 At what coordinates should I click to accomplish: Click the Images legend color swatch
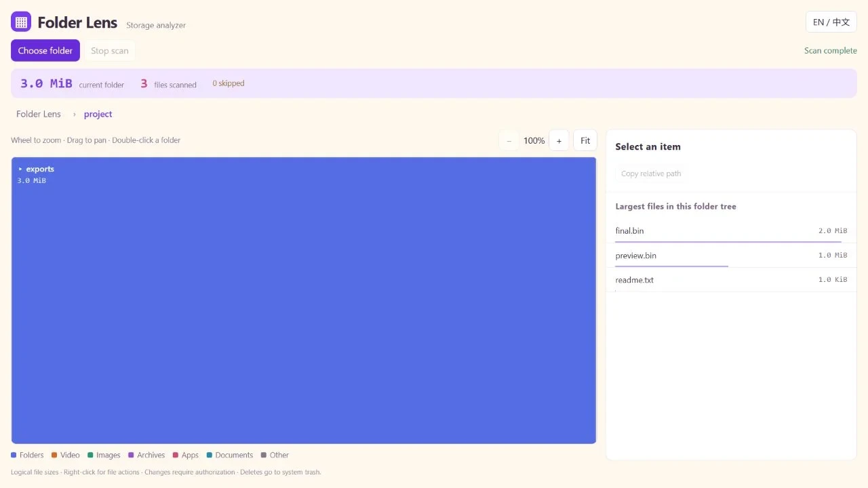tap(90, 455)
